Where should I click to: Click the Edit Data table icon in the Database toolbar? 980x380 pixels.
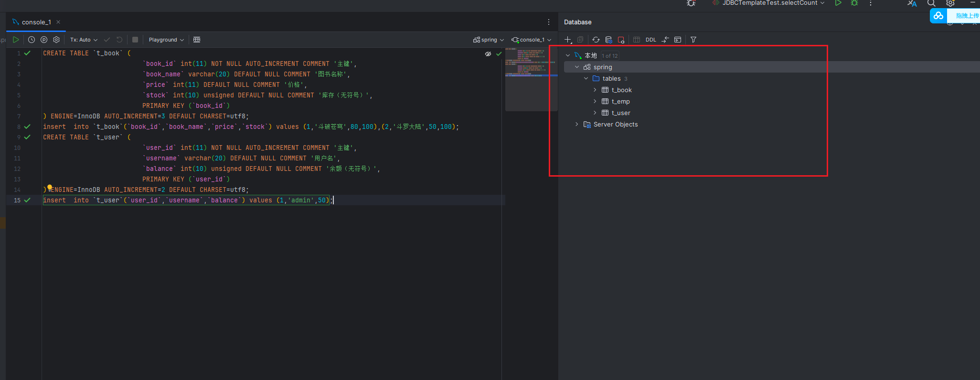[x=637, y=40]
